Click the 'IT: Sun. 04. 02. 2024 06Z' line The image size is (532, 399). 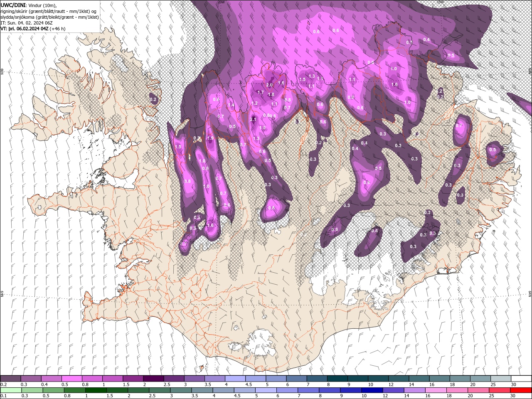(27, 23)
